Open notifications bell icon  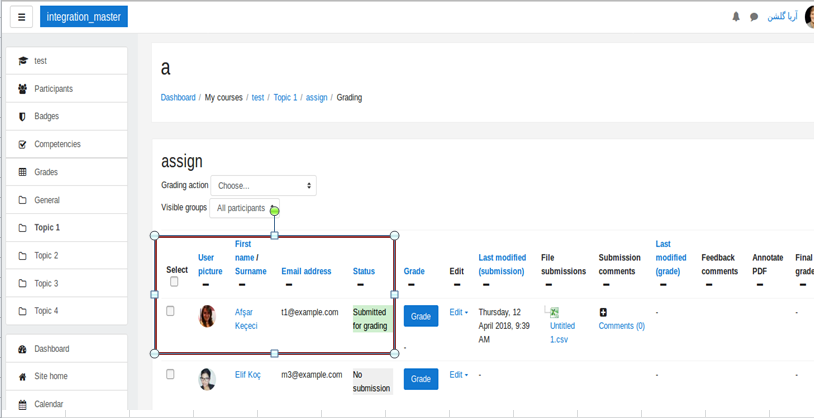pos(736,17)
